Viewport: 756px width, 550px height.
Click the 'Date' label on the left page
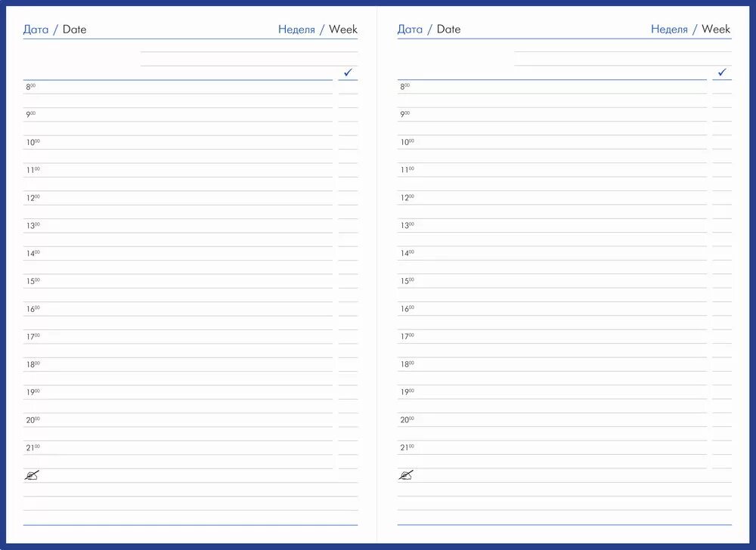tap(74, 29)
